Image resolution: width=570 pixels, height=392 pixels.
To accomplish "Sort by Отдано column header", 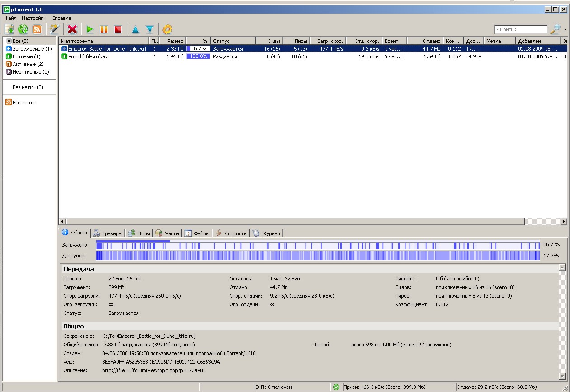I will [425, 41].
